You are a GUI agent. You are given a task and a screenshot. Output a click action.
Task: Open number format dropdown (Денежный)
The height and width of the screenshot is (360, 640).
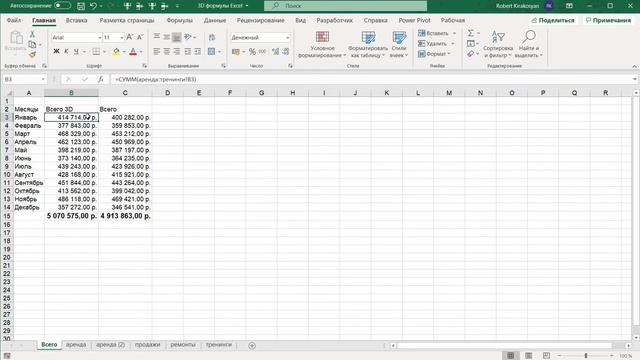287,38
